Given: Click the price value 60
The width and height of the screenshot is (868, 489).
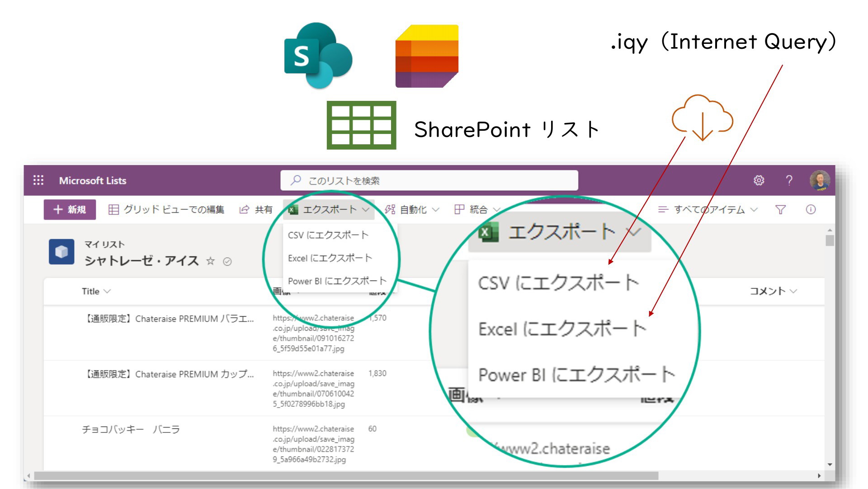Looking at the screenshot, I should (372, 429).
